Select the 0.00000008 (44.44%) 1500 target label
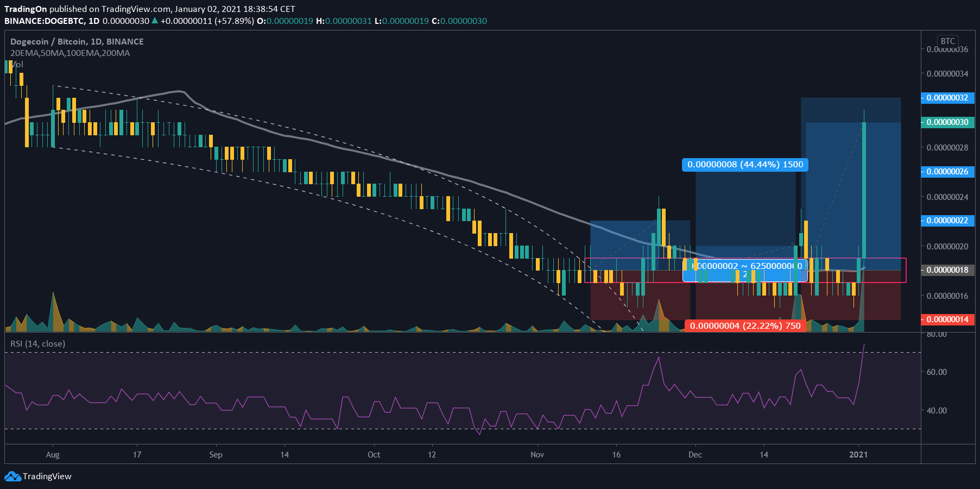Viewport: 980px width, 489px height. coord(745,165)
